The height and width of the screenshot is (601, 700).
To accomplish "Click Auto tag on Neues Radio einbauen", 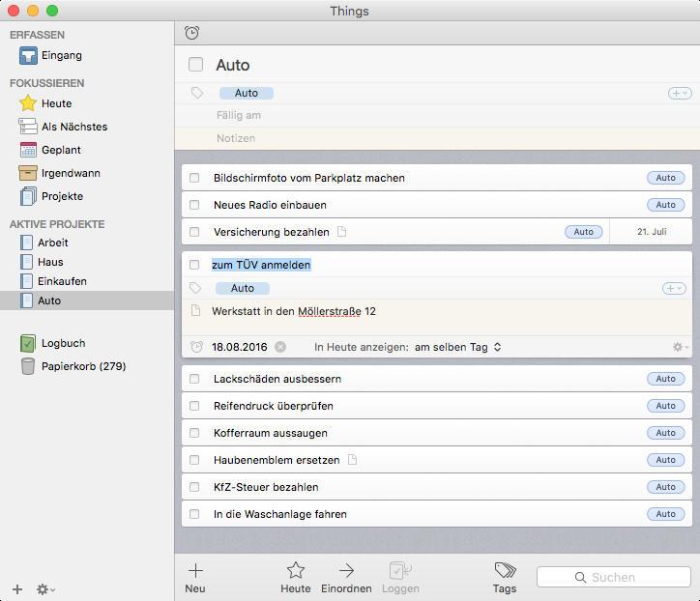I will tap(665, 205).
